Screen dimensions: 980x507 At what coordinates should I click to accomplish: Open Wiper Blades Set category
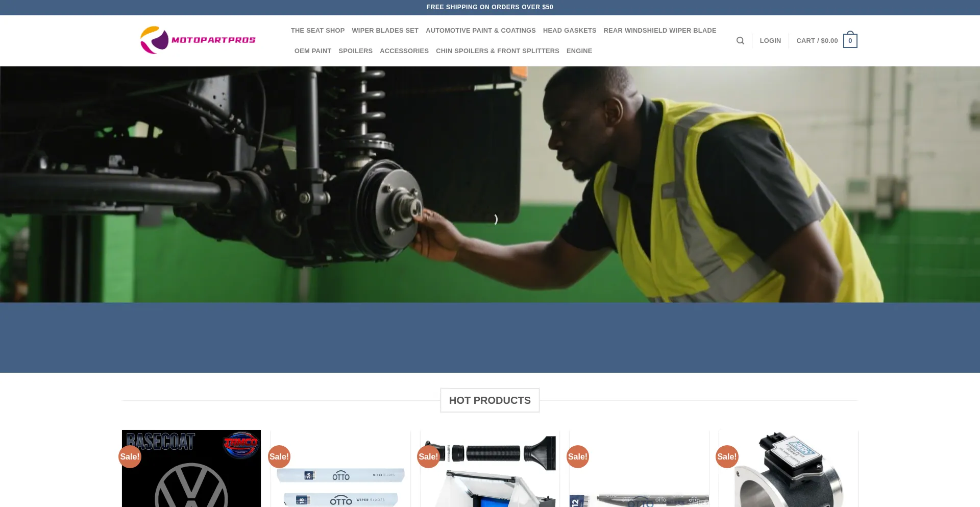[x=385, y=31]
